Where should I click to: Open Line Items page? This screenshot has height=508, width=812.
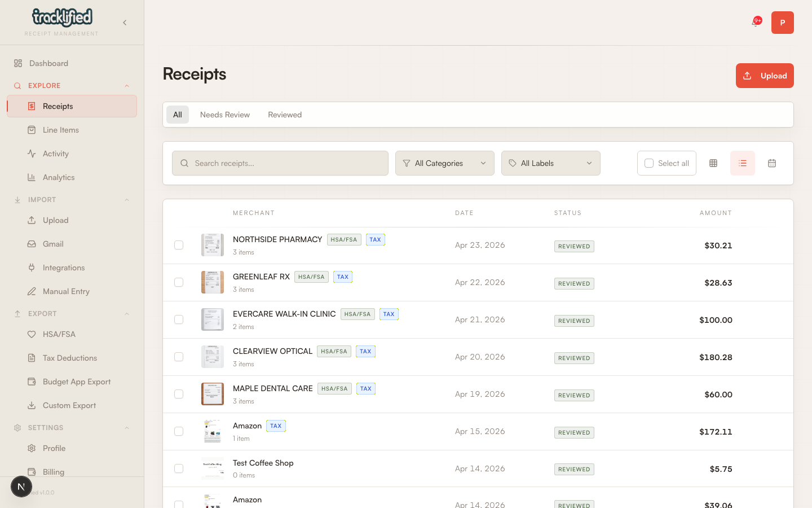point(72,130)
